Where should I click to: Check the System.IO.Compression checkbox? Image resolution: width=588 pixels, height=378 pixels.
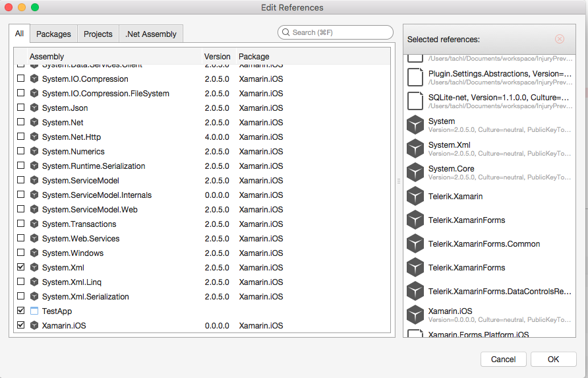coord(20,79)
